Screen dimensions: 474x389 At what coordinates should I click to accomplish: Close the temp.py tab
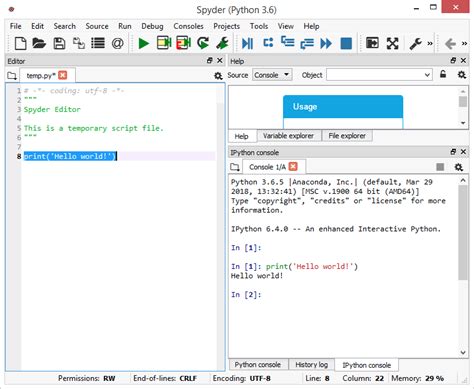coord(63,75)
